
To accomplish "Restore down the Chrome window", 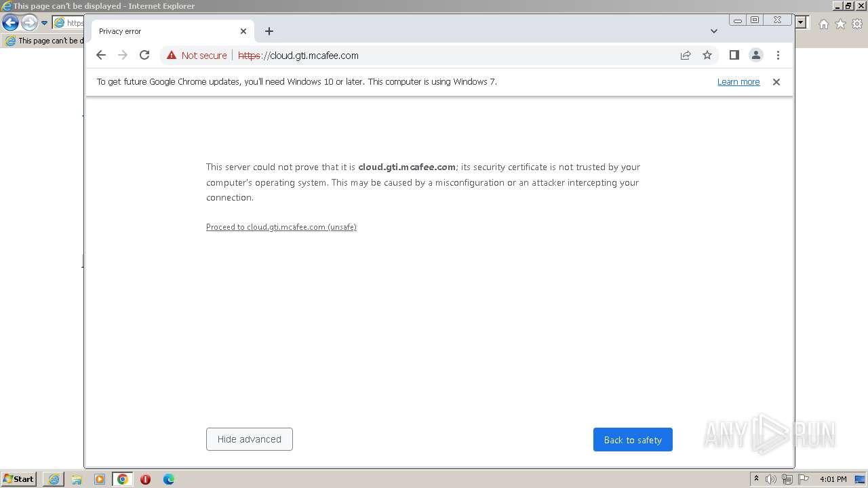I will [755, 20].
